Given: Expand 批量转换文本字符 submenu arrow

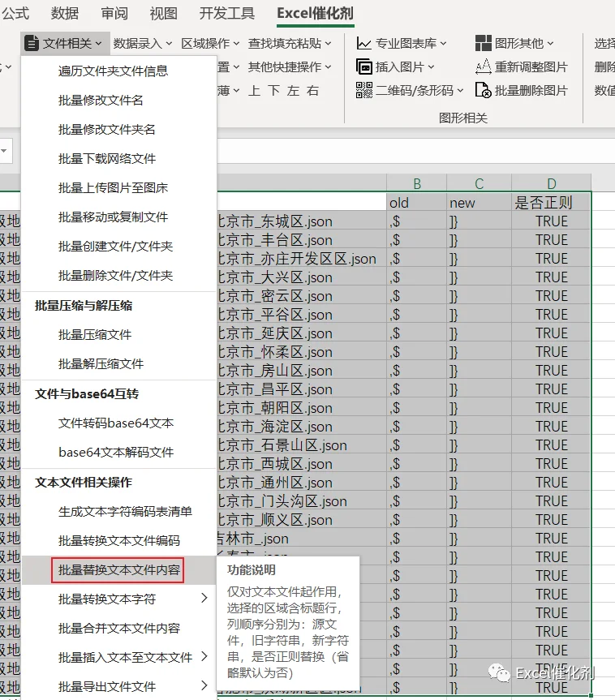Looking at the screenshot, I should pyautogui.click(x=204, y=599).
